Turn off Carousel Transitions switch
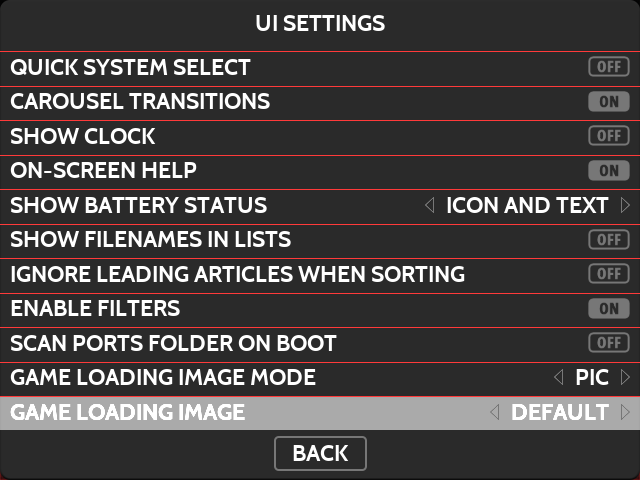The height and width of the screenshot is (480, 640). click(x=608, y=102)
